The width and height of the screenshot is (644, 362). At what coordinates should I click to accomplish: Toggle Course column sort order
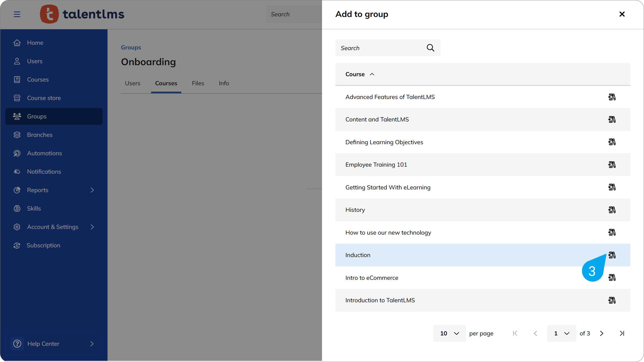tap(360, 74)
